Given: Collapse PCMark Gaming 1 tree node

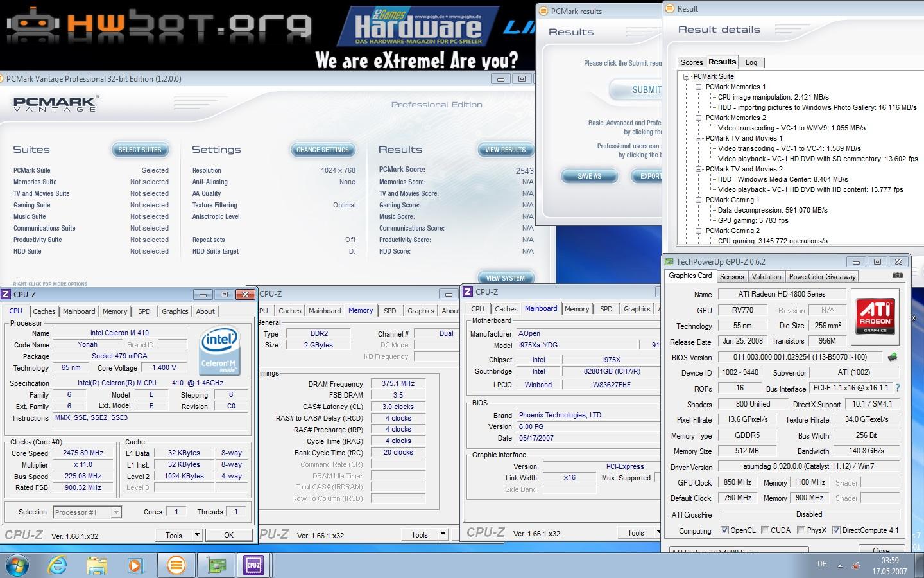Looking at the screenshot, I should coord(699,200).
